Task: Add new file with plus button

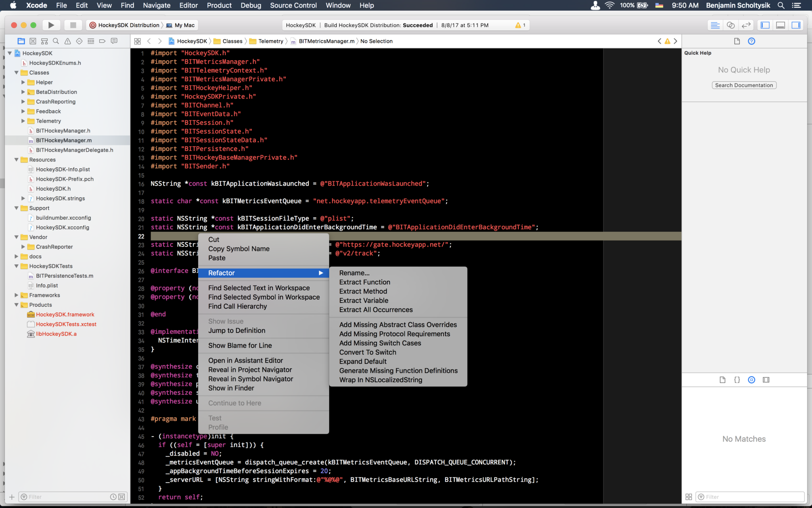Action: click(12, 497)
